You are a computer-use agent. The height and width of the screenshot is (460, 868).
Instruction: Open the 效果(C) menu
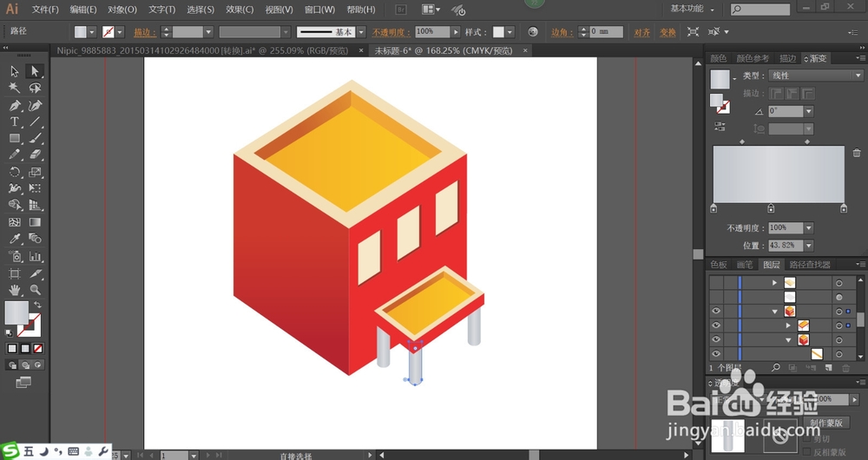[240, 10]
